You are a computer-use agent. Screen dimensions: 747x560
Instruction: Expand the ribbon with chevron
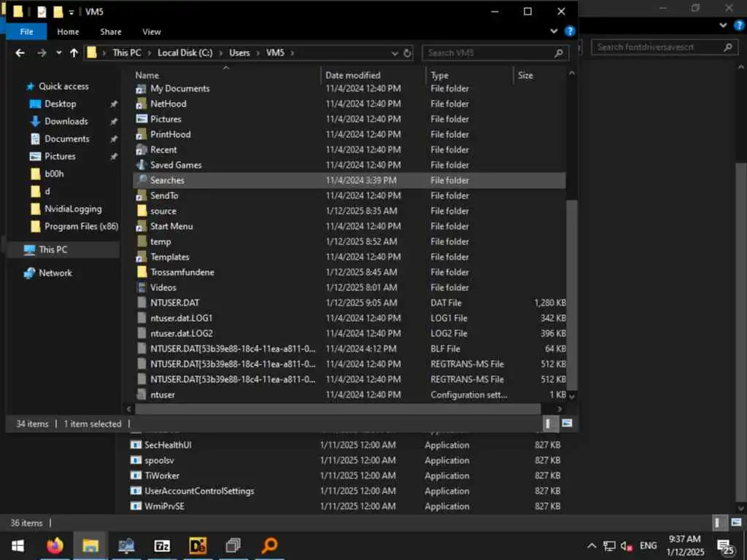pos(554,31)
